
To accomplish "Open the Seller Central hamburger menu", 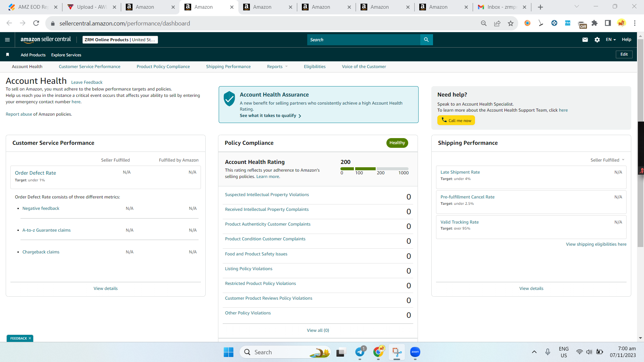I will coord(7,40).
